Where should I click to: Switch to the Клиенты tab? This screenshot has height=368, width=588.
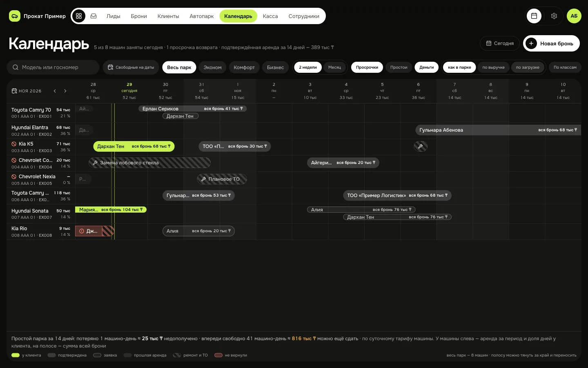tap(168, 16)
